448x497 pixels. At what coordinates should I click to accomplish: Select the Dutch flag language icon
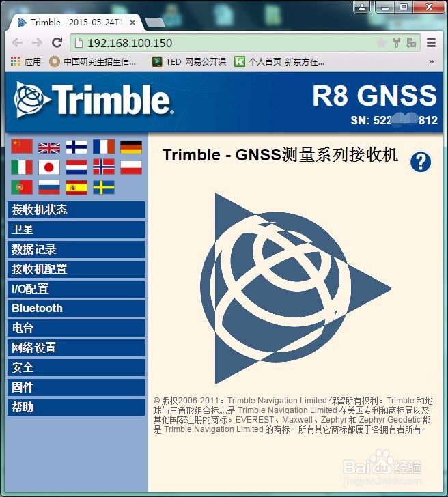point(76,167)
